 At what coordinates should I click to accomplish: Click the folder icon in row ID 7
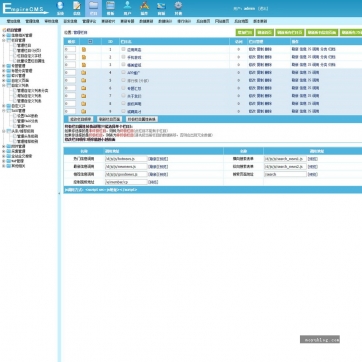84,96
